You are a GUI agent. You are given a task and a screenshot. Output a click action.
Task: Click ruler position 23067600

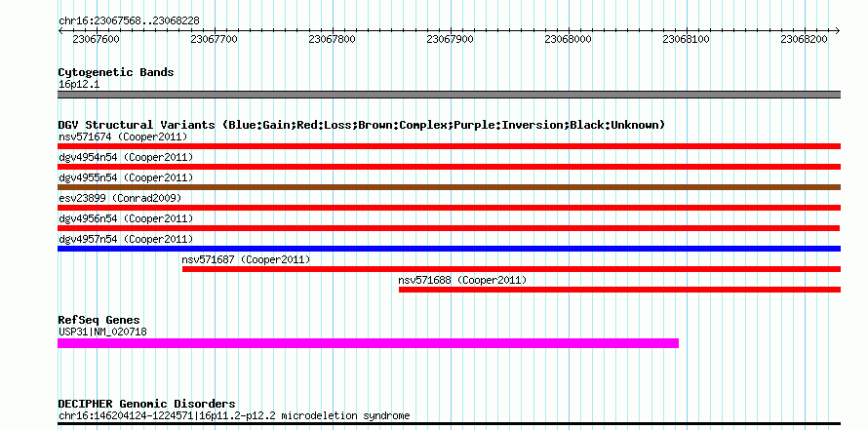96,39
